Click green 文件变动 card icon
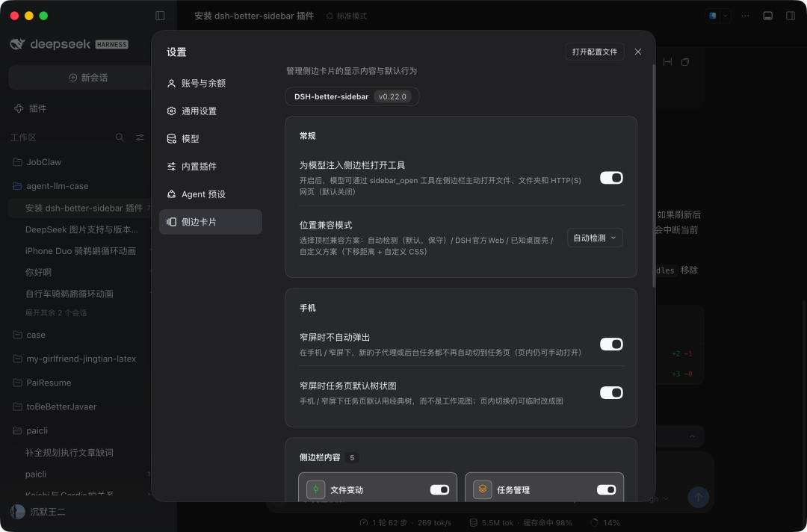Viewport: 807px width, 532px height. (x=315, y=490)
